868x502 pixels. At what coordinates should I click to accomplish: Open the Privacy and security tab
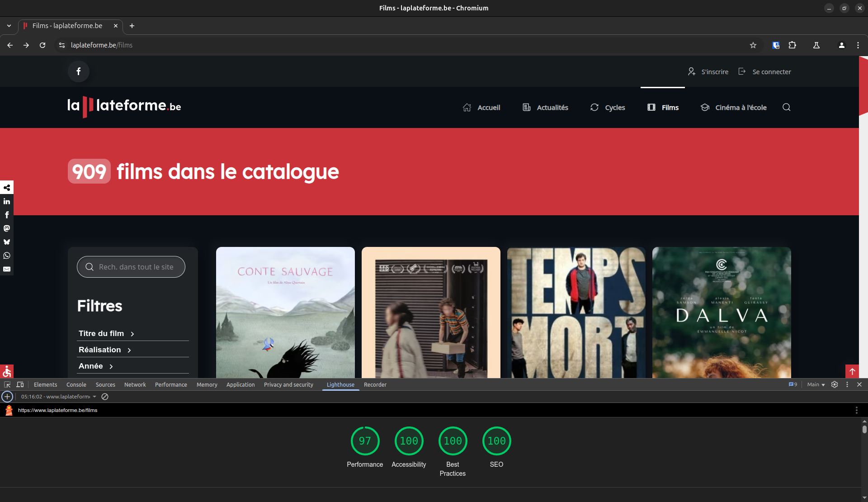coord(288,384)
